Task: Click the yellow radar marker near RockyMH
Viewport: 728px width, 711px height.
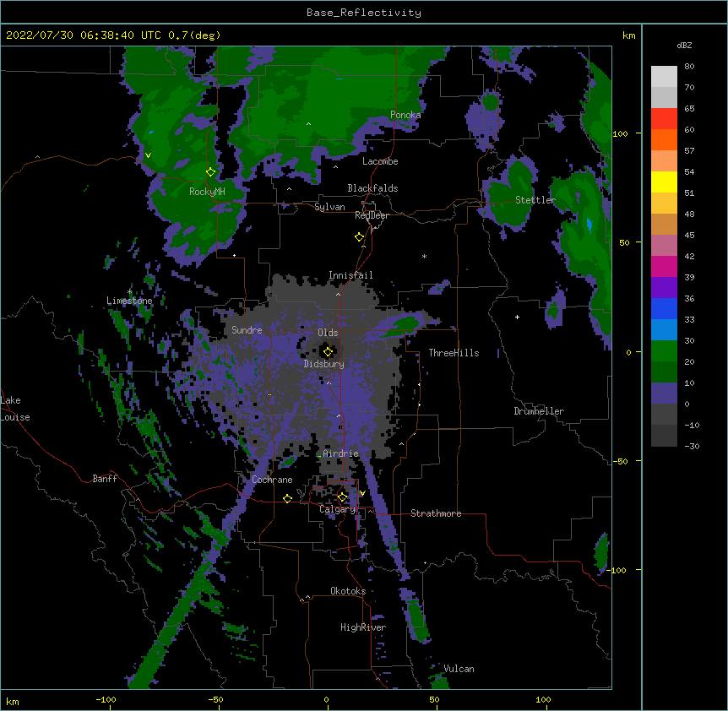Action: point(211,172)
